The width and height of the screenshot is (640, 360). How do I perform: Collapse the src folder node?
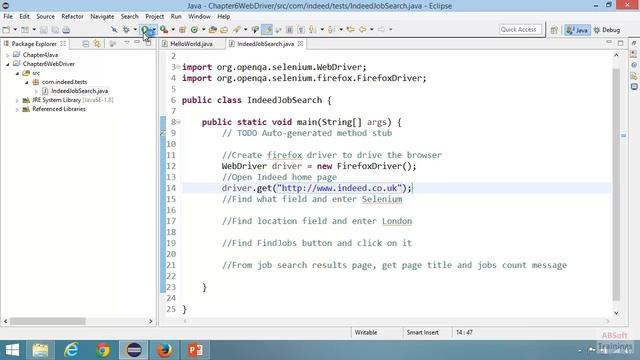click(x=17, y=73)
